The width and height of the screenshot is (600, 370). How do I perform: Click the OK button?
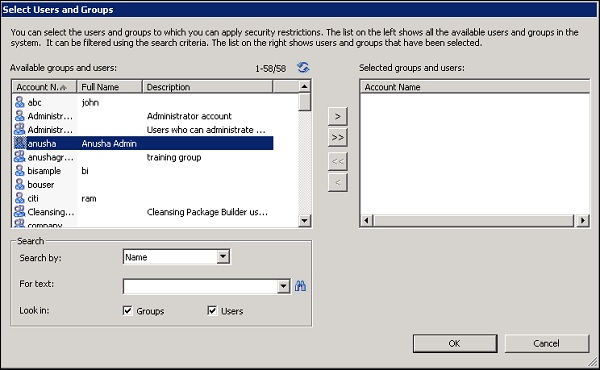coord(455,343)
